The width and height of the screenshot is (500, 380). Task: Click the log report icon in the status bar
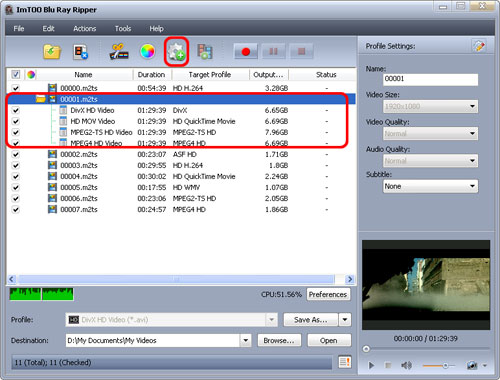[x=345, y=362]
